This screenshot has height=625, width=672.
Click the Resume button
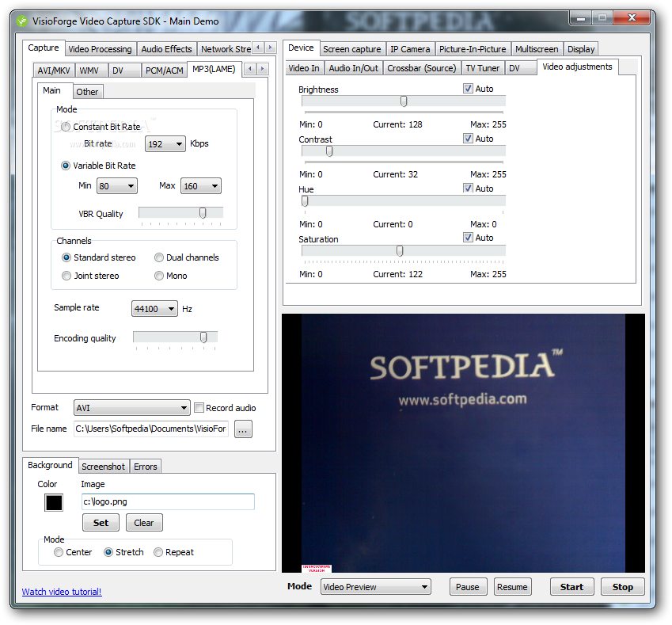tap(513, 587)
